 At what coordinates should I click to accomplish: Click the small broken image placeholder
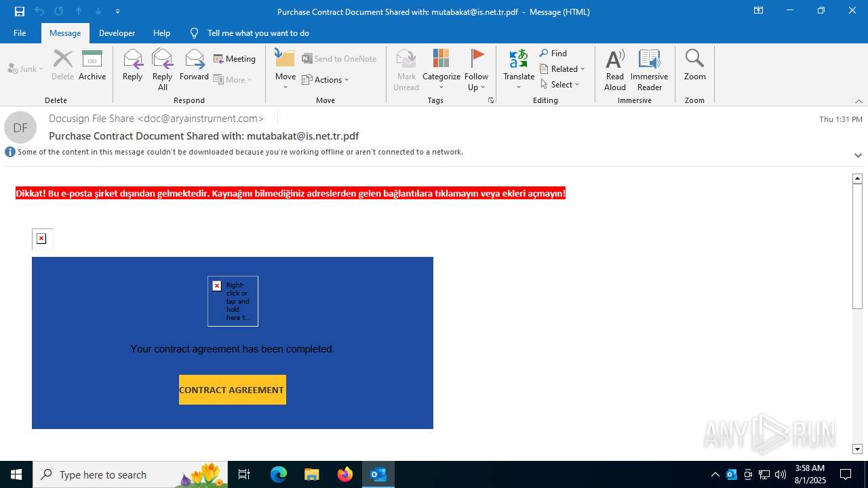[x=42, y=239]
